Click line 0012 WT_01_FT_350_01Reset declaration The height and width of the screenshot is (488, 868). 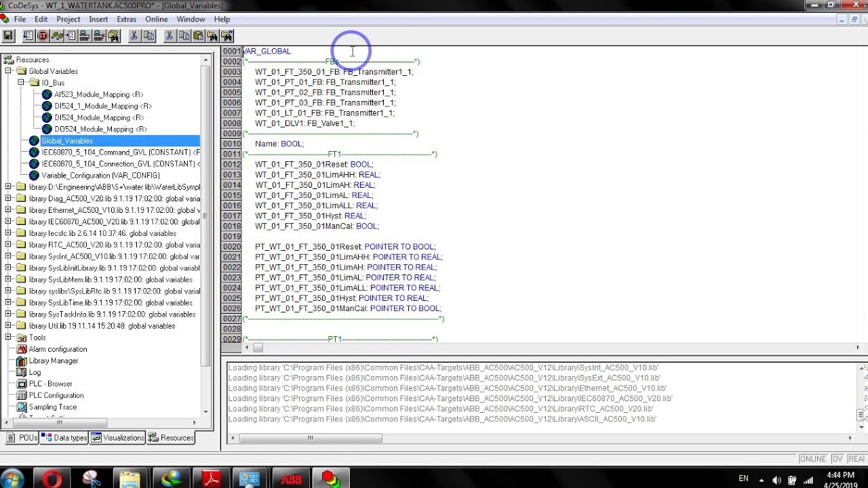point(314,164)
